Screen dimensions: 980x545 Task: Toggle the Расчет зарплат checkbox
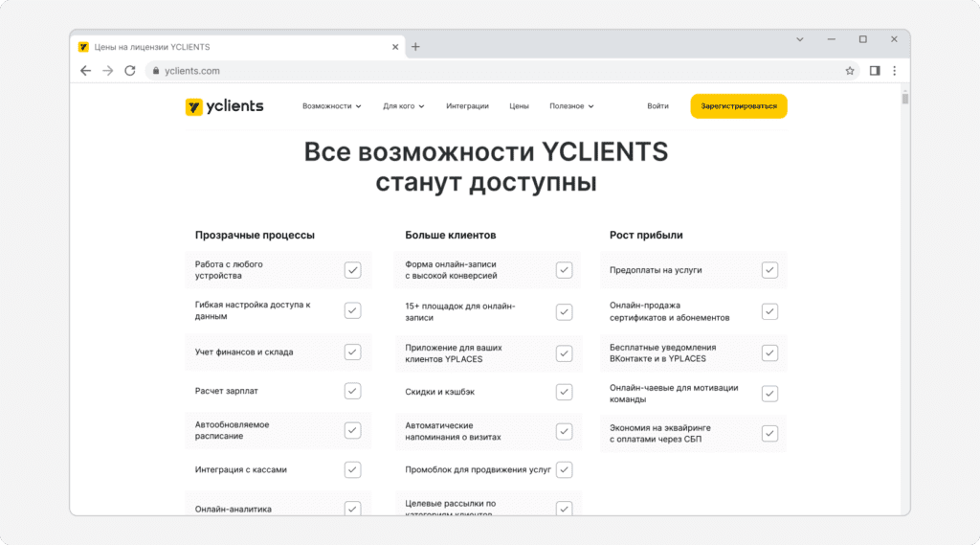[x=352, y=391]
